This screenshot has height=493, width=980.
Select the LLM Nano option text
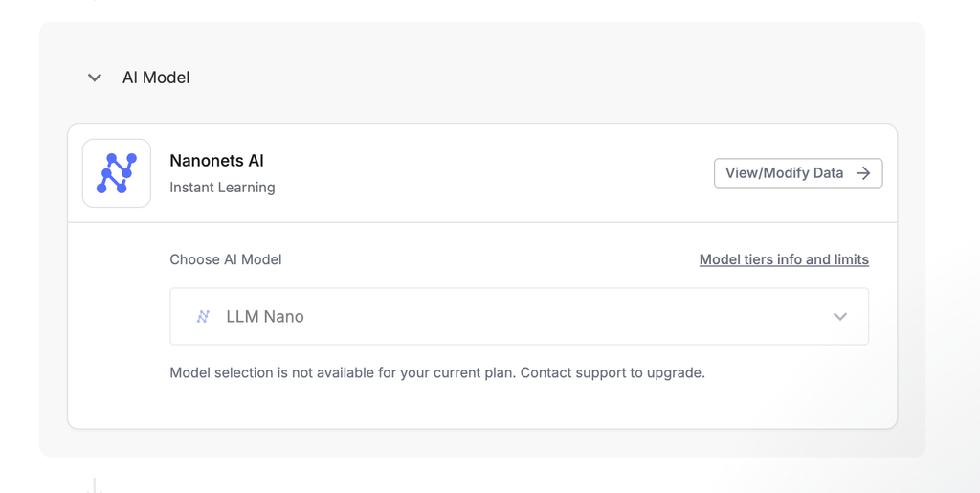click(x=265, y=317)
